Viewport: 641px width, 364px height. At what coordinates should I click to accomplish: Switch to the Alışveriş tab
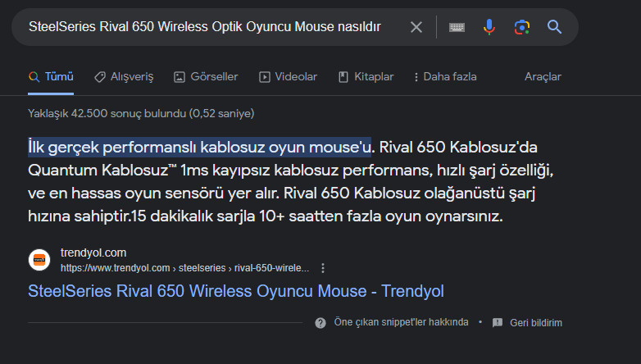coord(124,77)
